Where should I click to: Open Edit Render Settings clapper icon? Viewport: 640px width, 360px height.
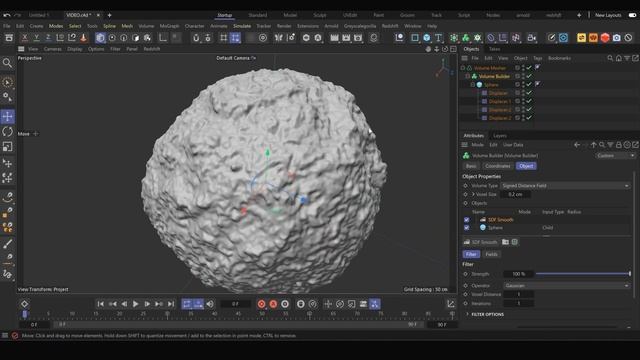(358, 38)
